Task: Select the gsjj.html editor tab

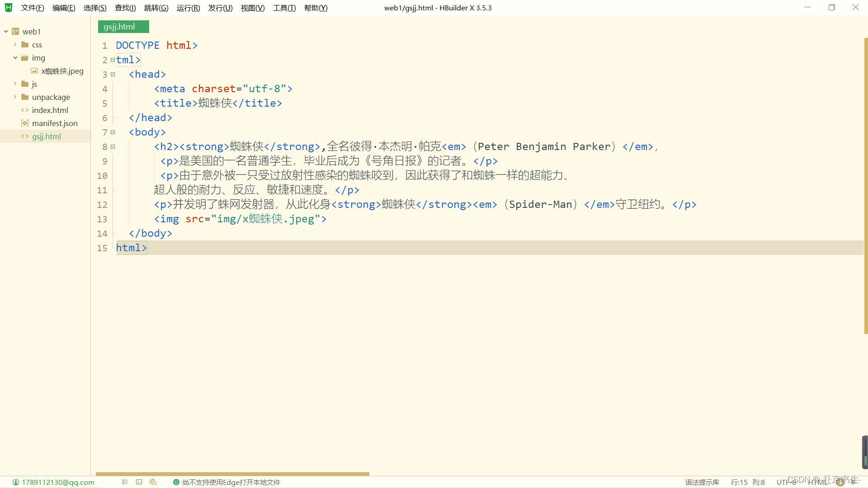Action: point(119,27)
